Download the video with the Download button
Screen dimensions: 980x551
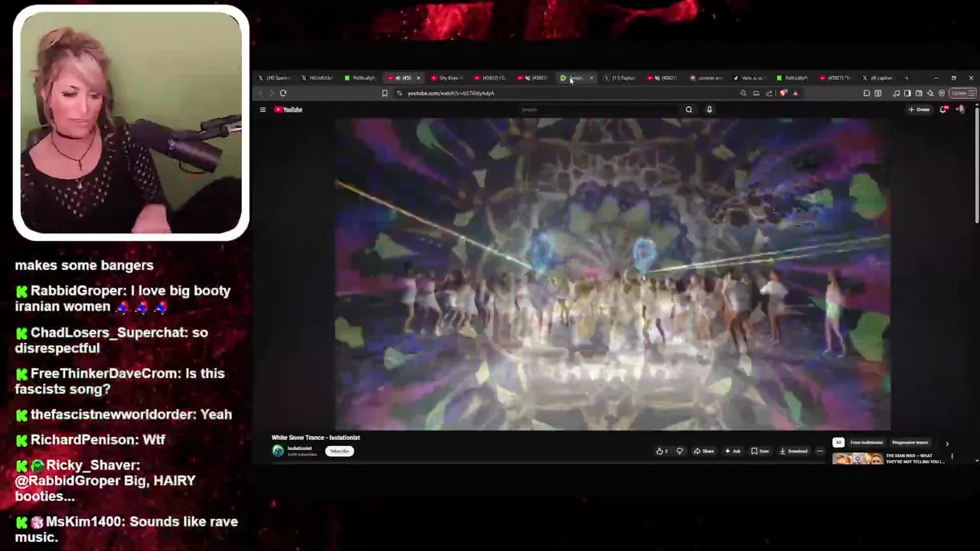click(x=793, y=451)
